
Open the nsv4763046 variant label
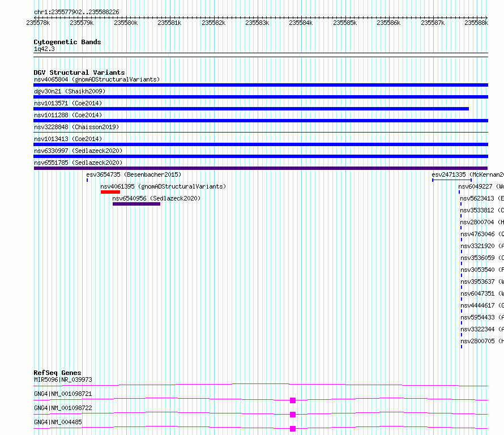click(482, 234)
